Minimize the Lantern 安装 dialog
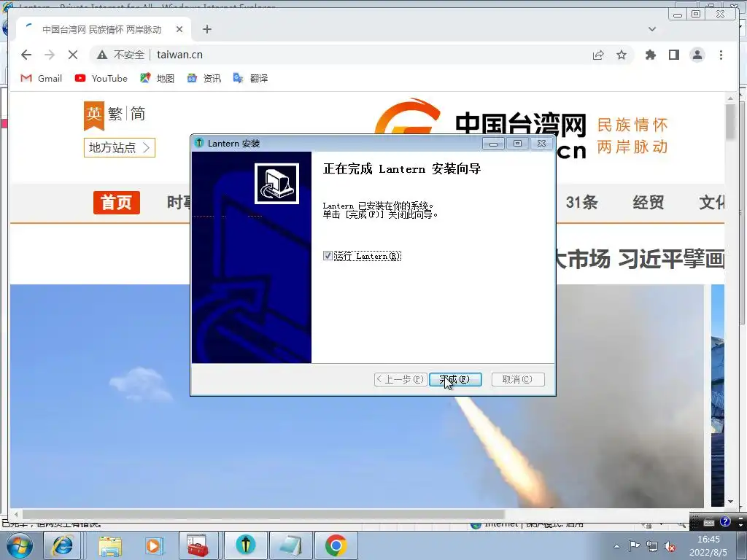 494,144
